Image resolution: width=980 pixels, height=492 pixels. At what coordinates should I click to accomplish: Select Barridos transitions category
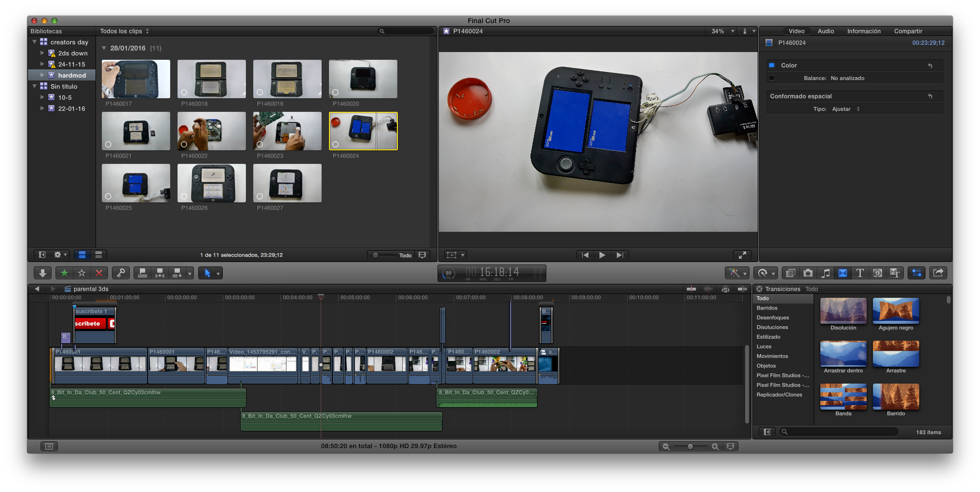783,308
